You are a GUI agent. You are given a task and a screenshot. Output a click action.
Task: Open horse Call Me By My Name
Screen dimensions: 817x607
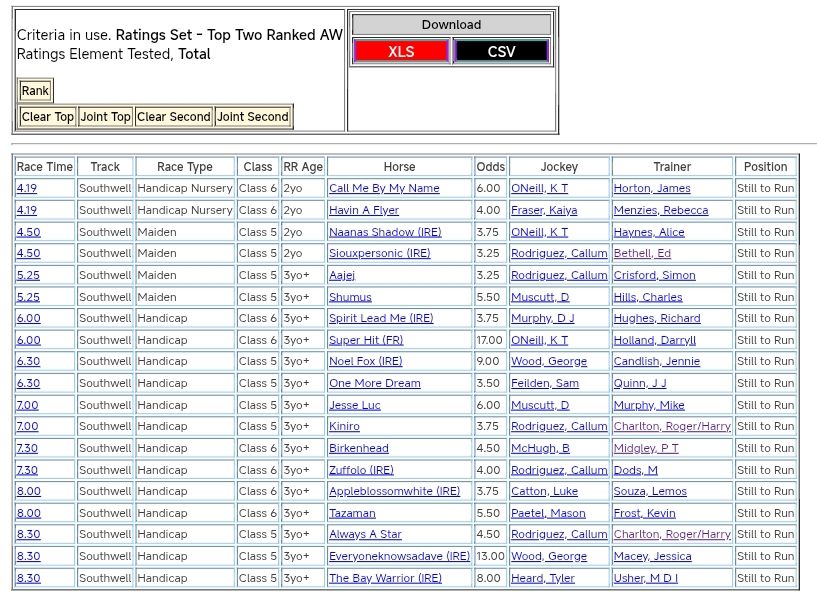pos(384,188)
